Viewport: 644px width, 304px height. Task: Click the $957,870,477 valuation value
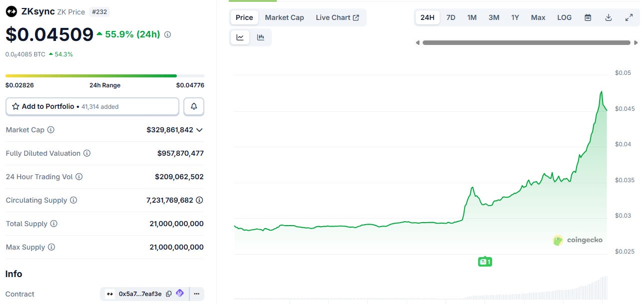tap(180, 153)
